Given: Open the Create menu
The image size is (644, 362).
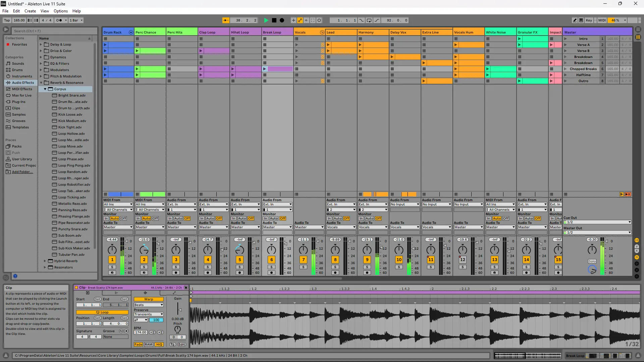Looking at the screenshot, I should point(30,11).
